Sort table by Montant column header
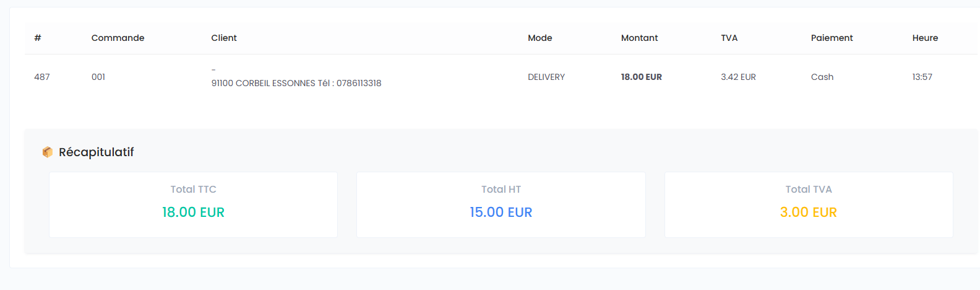Screen dimensions: 980x290 pyautogui.click(x=639, y=38)
